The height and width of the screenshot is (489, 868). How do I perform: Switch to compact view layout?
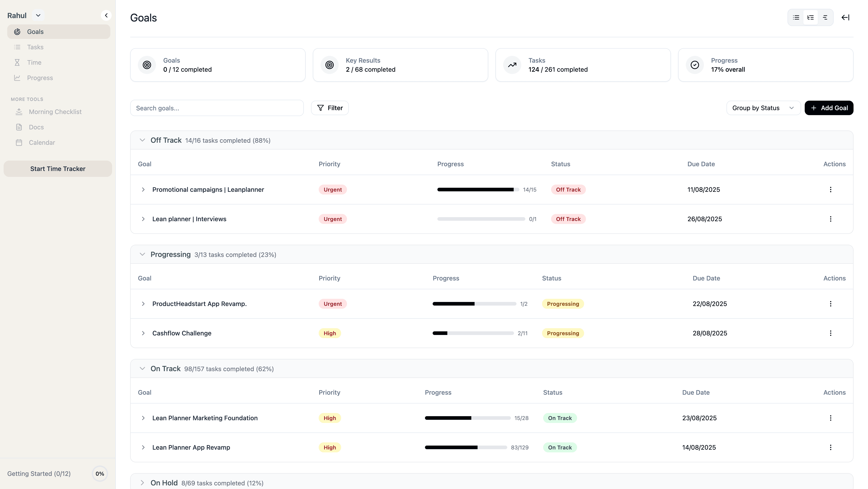825,17
